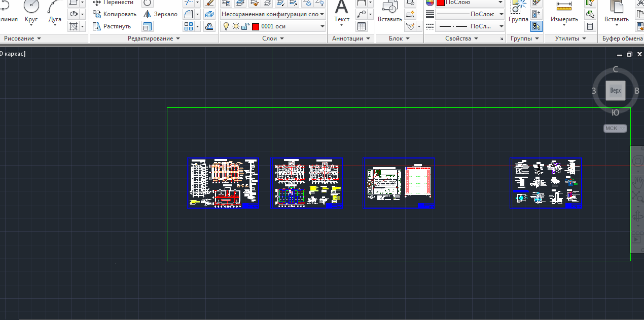Open Свойства dialog launcher arrow
644x320 pixels.
[501, 38]
